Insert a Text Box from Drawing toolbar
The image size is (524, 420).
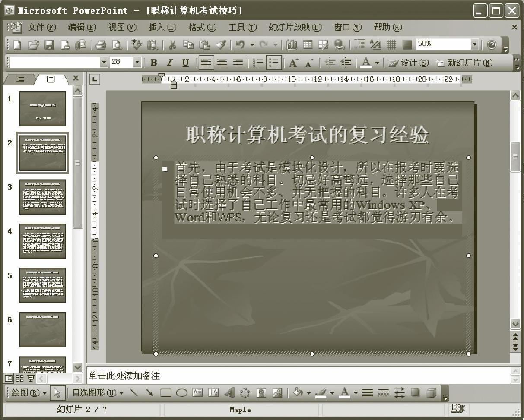[x=197, y=393]
